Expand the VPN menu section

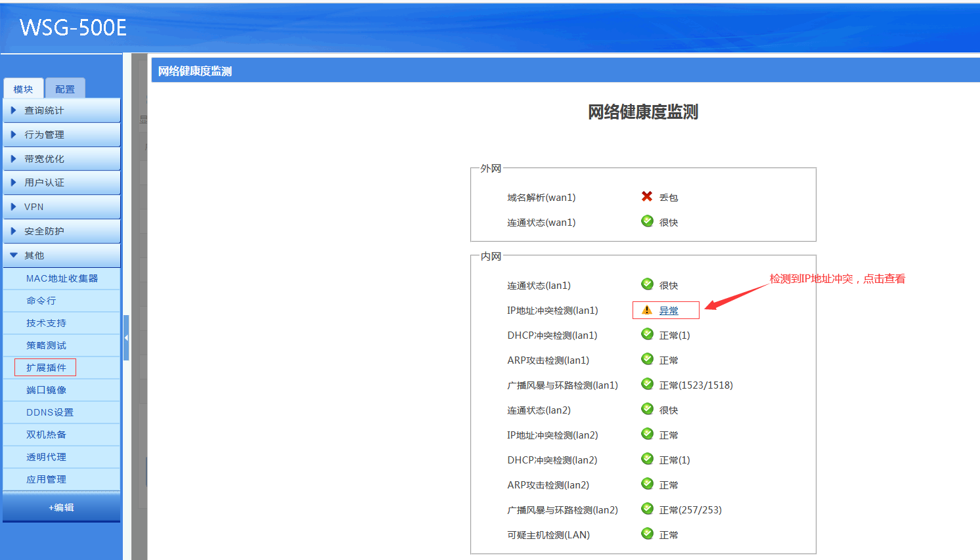tap(62, 207)
